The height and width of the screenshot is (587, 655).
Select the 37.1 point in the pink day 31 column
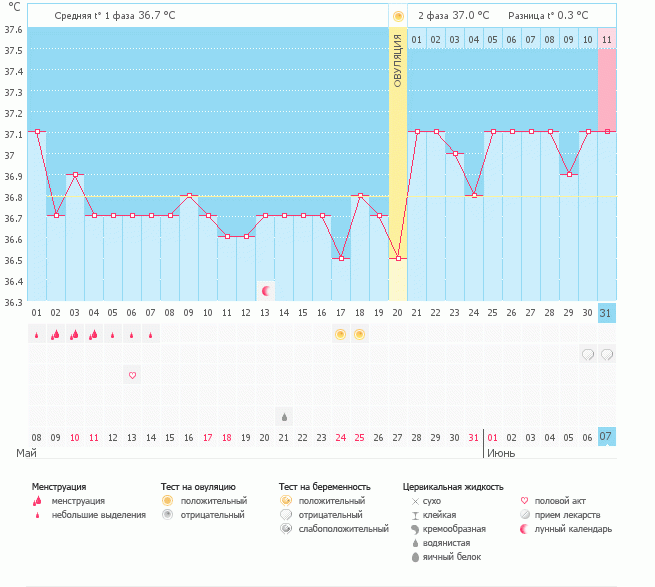click(607, 132)
